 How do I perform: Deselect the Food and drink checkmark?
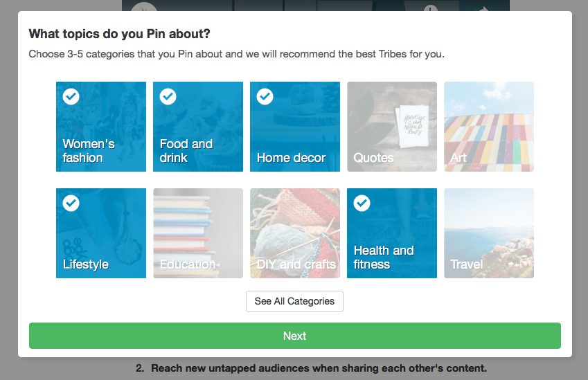click(x=168, y=97)
